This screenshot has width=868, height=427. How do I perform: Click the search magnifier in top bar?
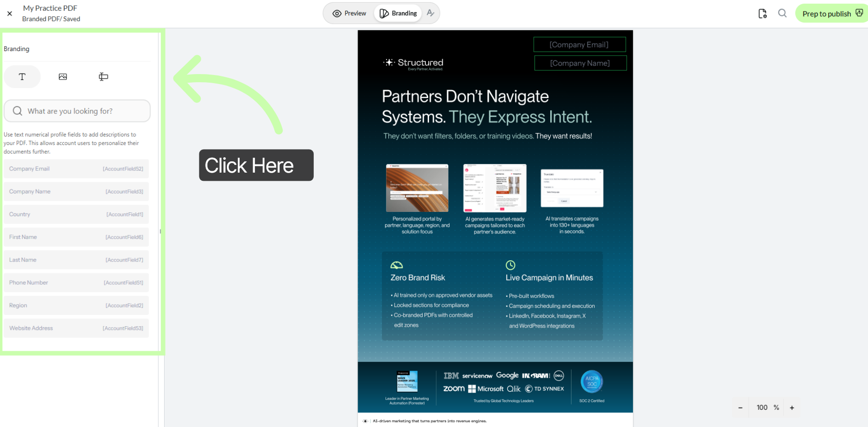(x=783, y=14)
